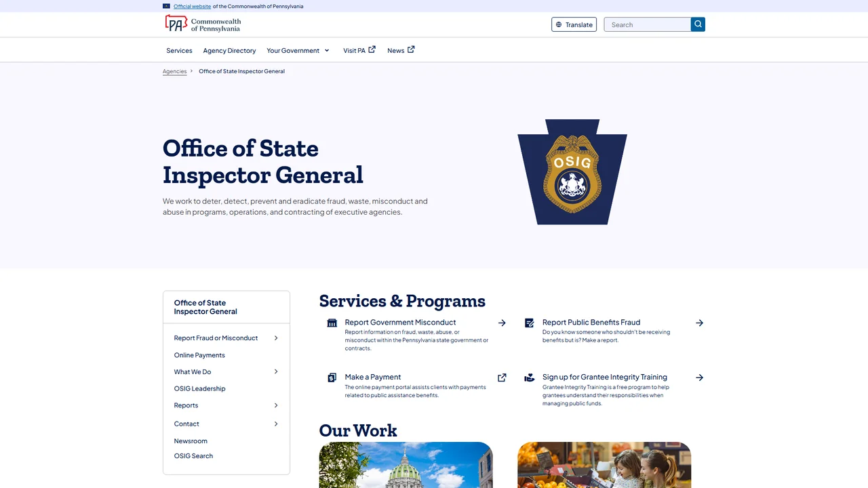Click the arrow beside Grantee Integrity Training
The height and width of the screenshot is (488, 868).
tap(699, 378)
